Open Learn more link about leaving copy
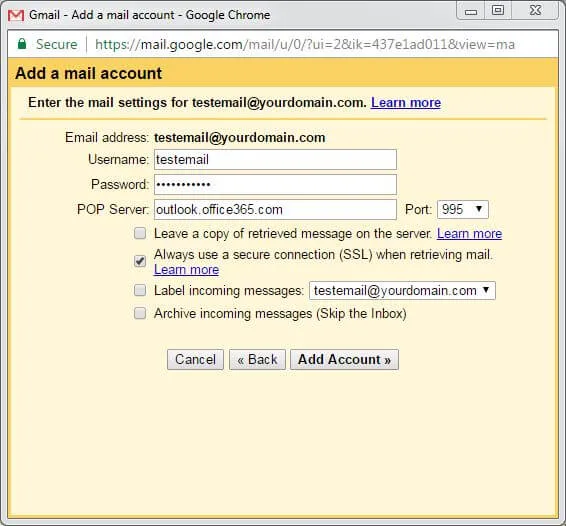Viewport: 566px width, 526px height. click(x=469, y=234)
